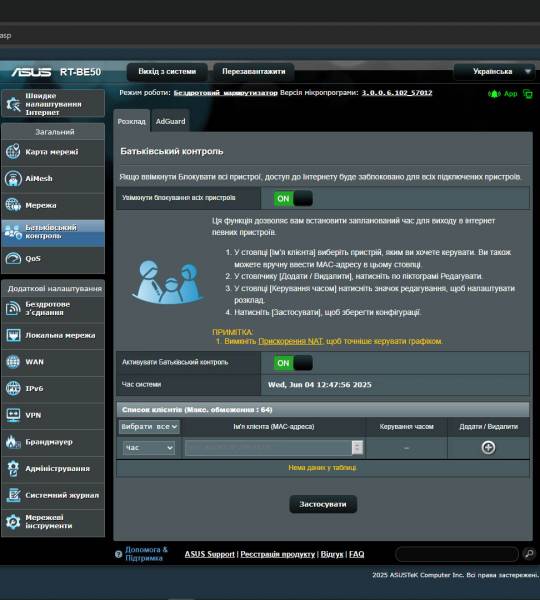Open the Реєстрація продукту link
This screenshot has width=540, height=600.
[277, 554]
